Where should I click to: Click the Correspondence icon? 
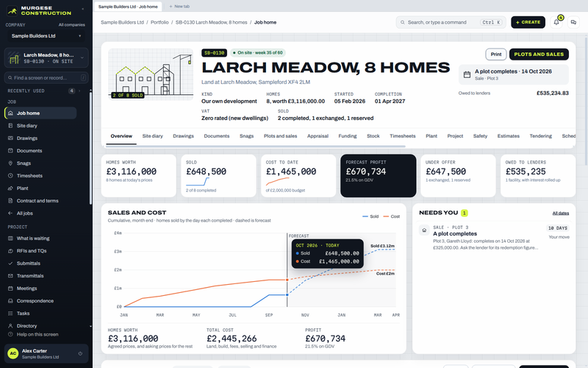[x=10, y=301]
